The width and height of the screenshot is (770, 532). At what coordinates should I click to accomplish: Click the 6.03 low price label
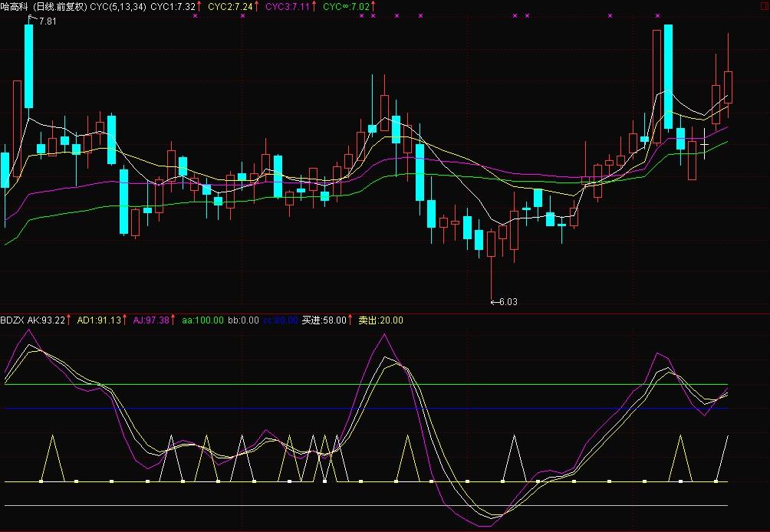point(508,302)
